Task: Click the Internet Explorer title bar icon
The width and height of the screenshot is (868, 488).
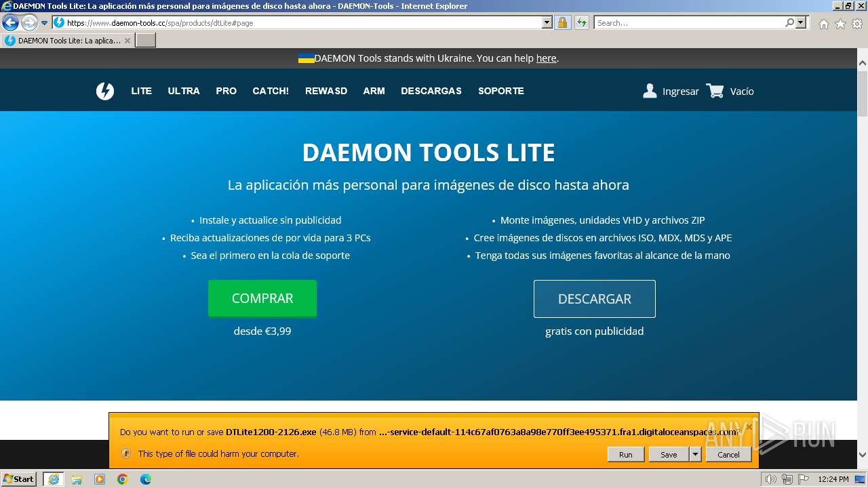Action: pos(7,6)
